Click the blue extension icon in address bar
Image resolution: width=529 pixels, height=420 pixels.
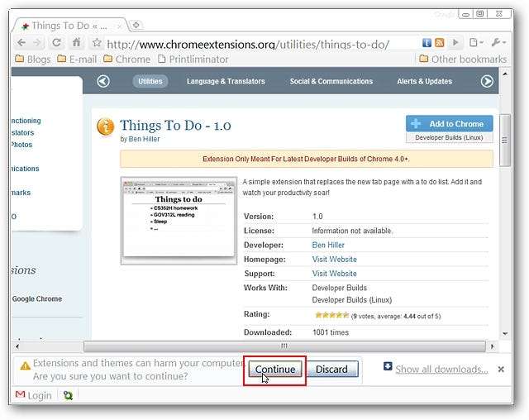[x=427, y=43]
